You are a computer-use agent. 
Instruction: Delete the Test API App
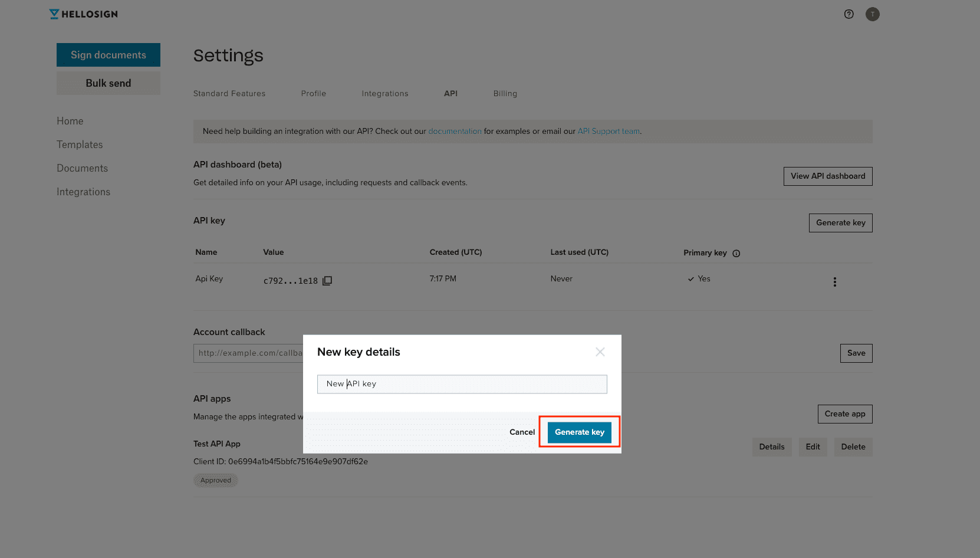853,447
